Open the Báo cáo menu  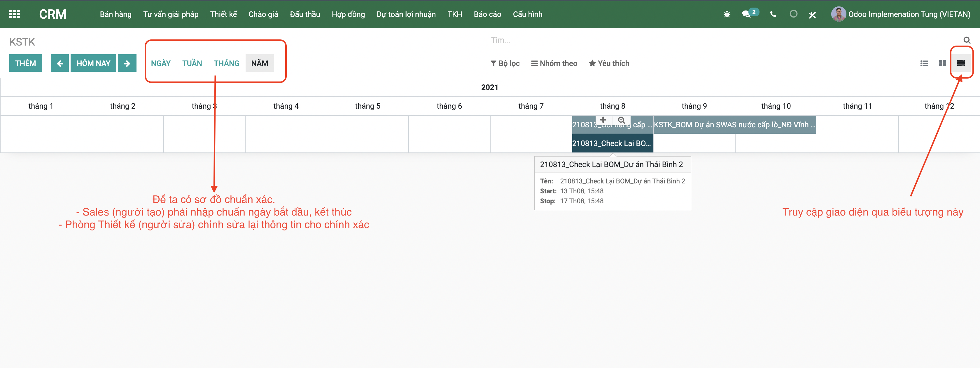point(487,14)
